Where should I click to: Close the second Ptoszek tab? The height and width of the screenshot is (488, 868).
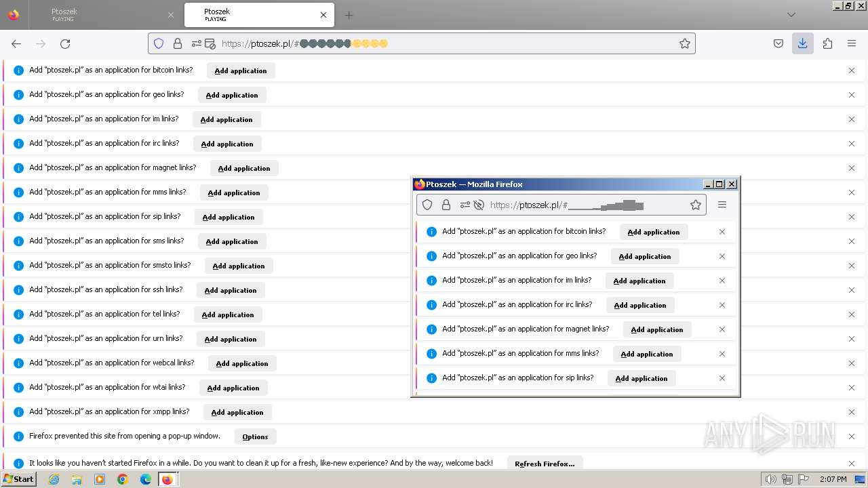pyautogui.click(x=323, y=15)
